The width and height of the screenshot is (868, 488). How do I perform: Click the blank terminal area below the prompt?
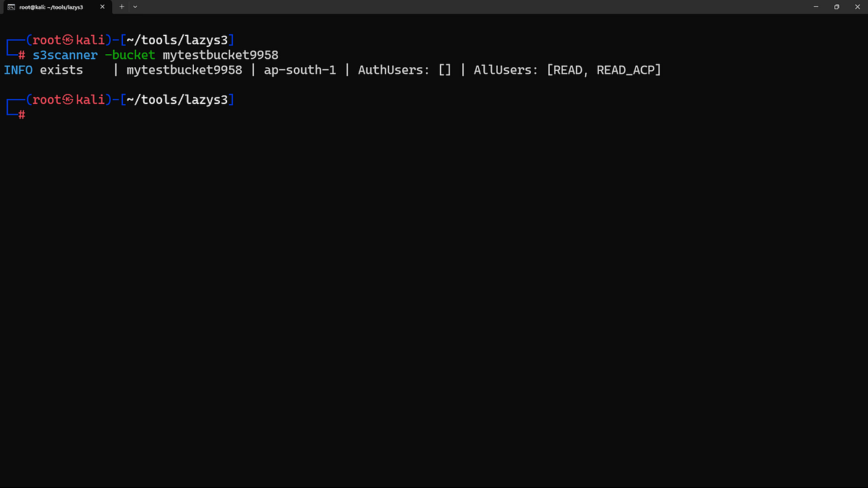coord(434,289)
